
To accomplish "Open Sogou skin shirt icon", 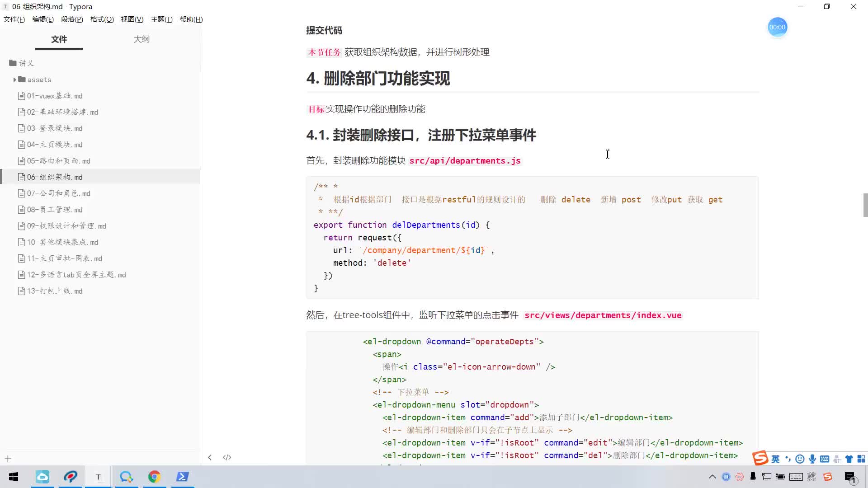I will pos(849,459).
